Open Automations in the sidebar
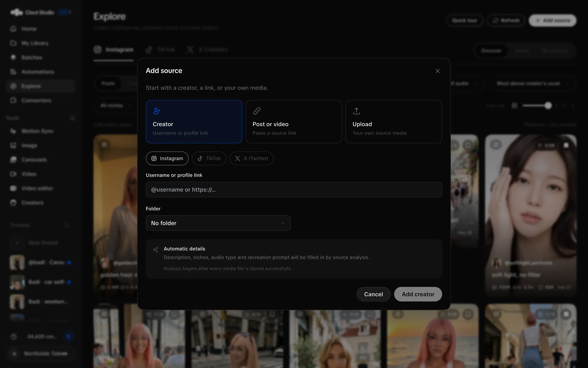The image size is (588, 368). click(40, 72)
